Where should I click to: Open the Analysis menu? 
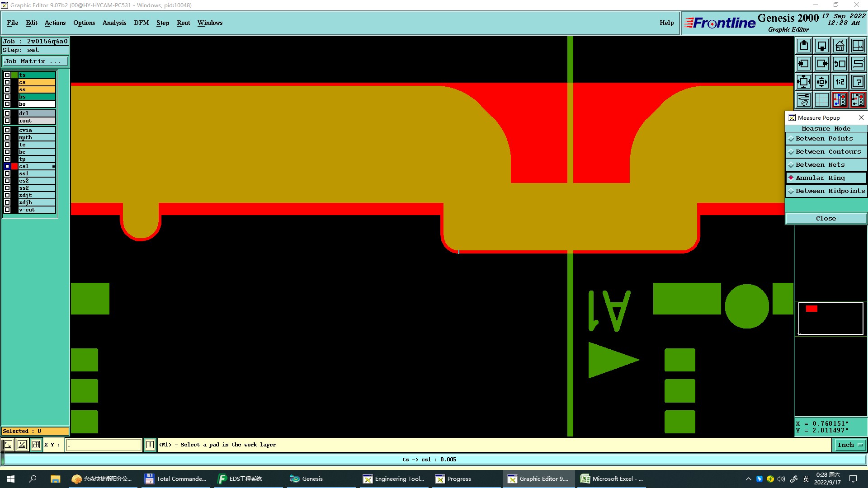(114, 23)
